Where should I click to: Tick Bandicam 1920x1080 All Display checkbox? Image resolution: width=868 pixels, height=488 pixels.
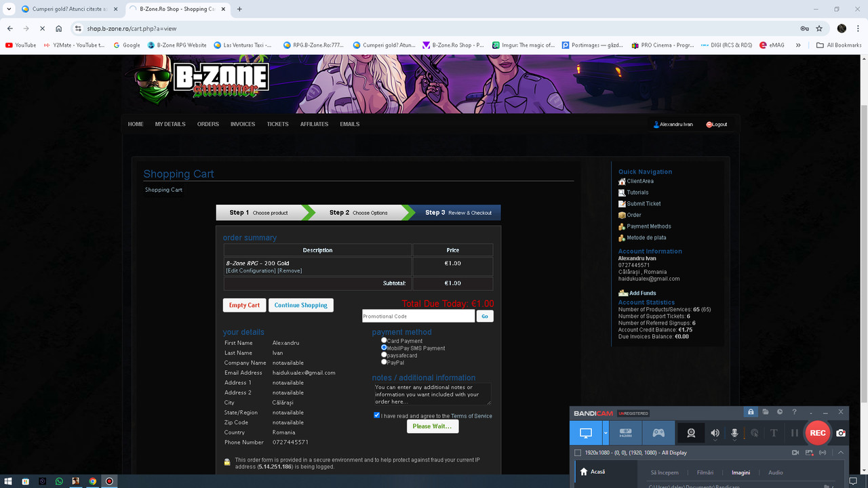578,453
